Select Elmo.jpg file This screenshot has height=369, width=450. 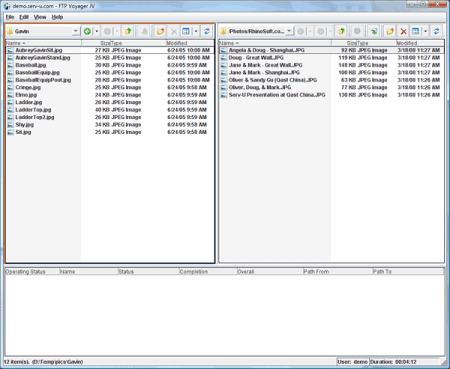(26, 95)
